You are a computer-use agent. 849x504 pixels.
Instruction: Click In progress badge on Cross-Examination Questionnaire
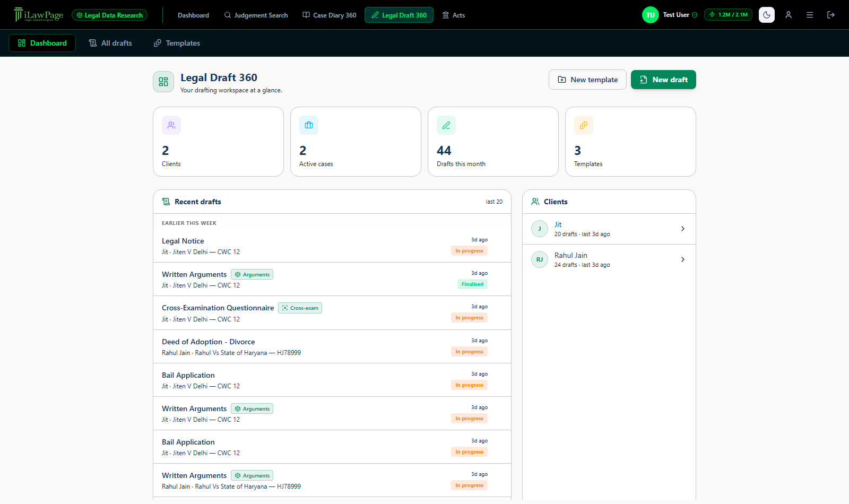coord(469,318)
